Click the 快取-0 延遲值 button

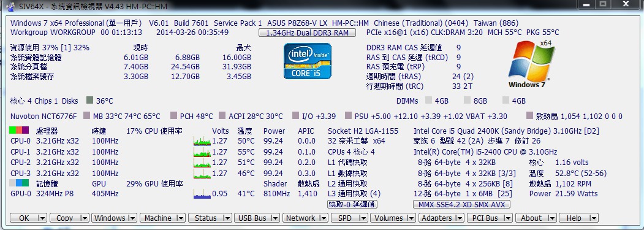click(352, 204)
